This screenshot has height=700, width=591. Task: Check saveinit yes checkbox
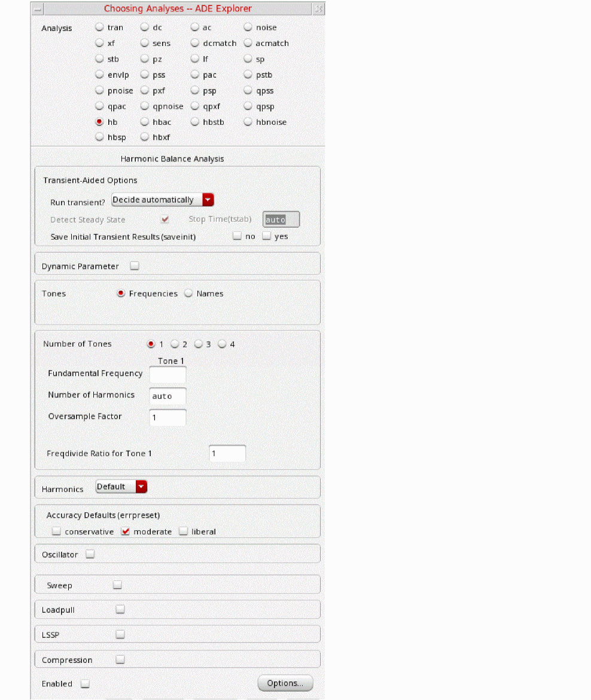(266, 236)
